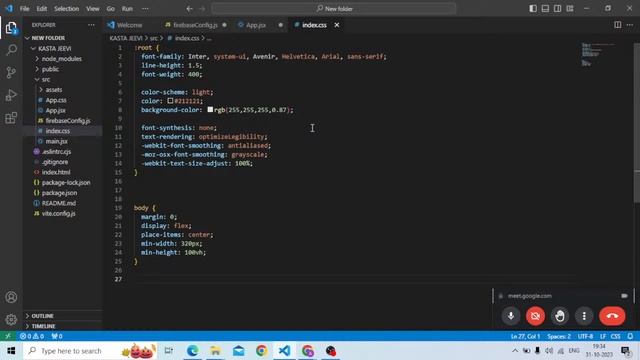Click the Windows Start button
The height and width of the screenshot is (360, 640).
coord(11,351)
